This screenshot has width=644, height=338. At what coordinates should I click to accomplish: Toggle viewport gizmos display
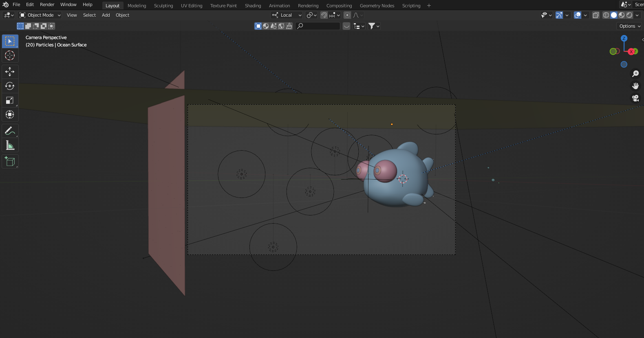[x=559, y=15]
